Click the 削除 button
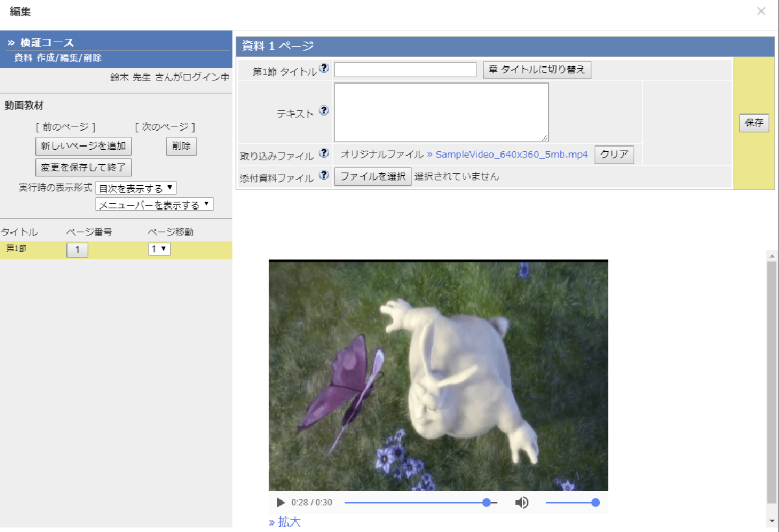This screenshot has height=532, width=779. point(181,146)
